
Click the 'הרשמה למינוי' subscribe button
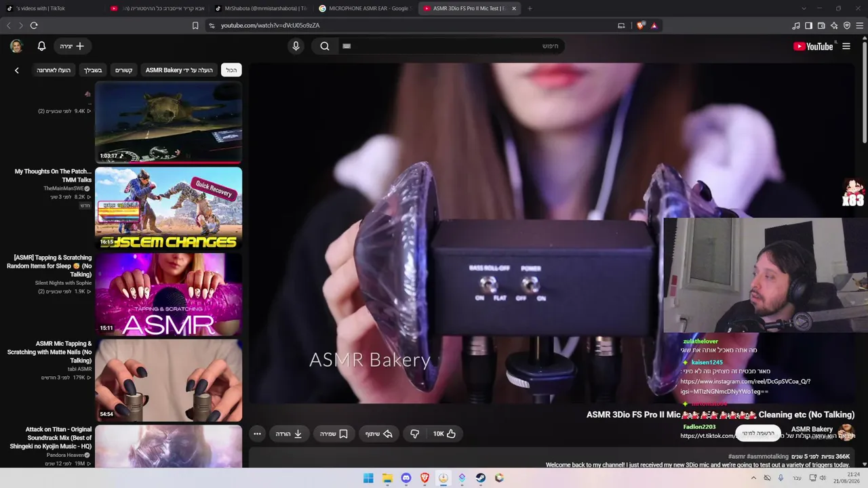(758, 433)
